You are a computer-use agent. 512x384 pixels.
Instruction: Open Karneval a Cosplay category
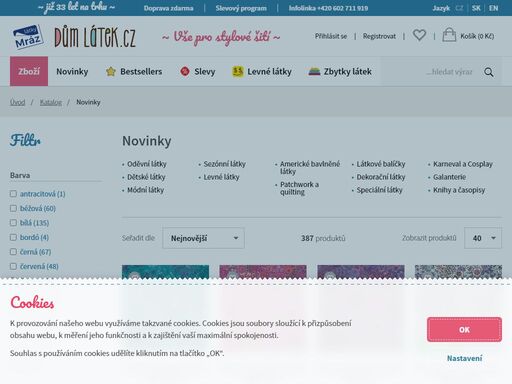463,164
